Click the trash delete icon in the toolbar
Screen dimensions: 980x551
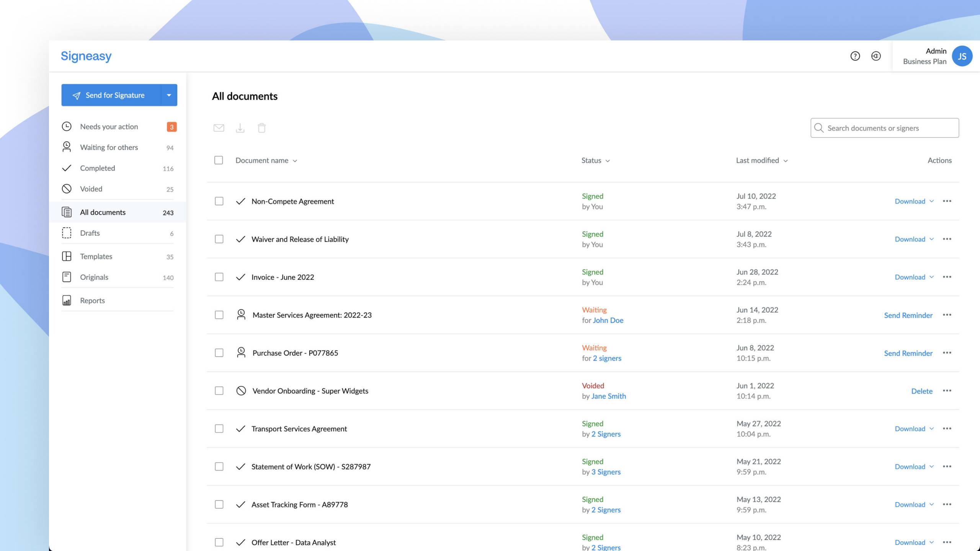point(261,128)
